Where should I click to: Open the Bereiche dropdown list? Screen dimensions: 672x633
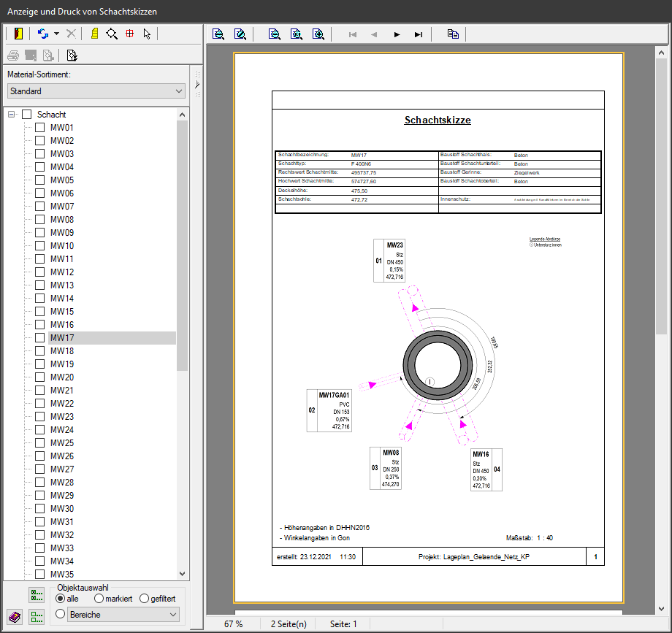pos(122,615)
